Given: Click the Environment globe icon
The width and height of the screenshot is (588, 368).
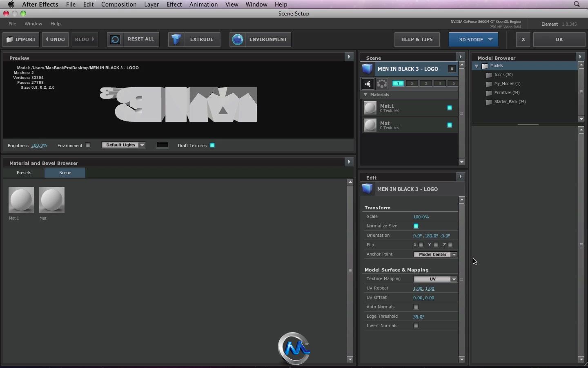Looking at the screenshot, I should point(238,39).
